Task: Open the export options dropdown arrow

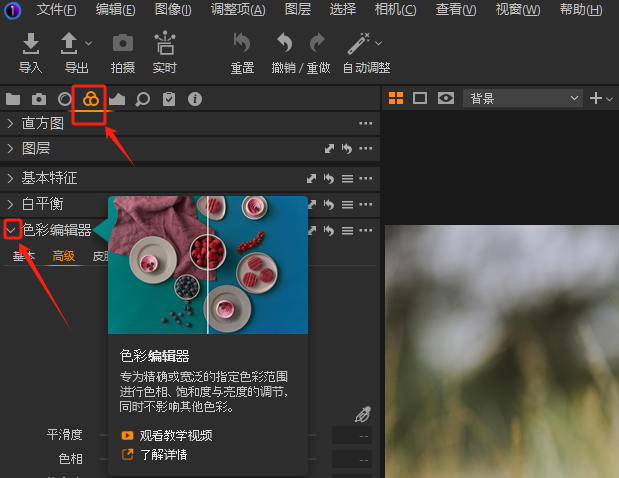Action: point(88,43)
